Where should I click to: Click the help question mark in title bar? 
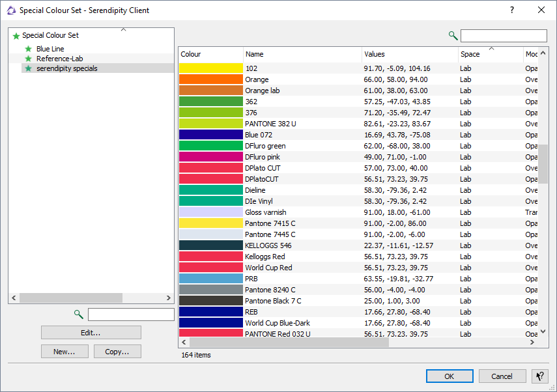(512, 10)
